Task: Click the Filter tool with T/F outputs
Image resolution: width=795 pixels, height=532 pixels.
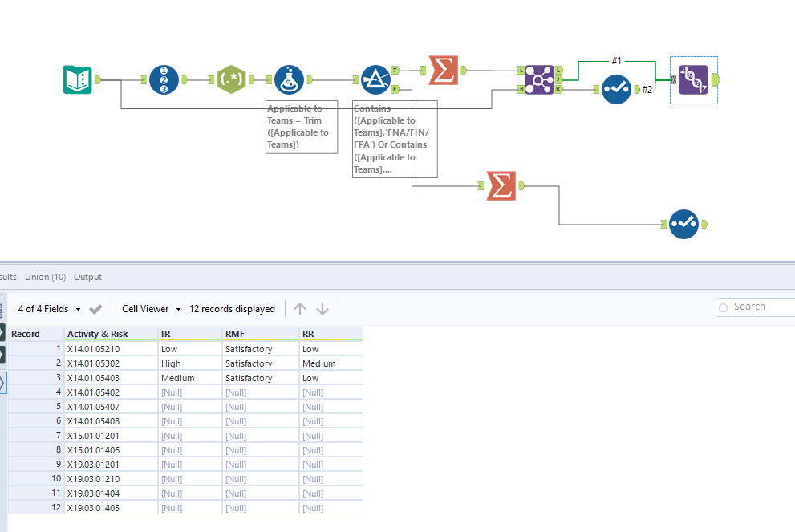Action: click(x=375, y=79)
